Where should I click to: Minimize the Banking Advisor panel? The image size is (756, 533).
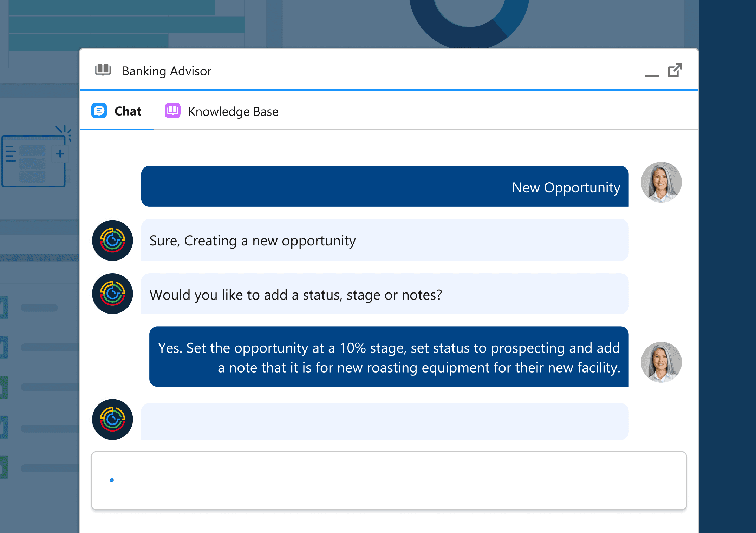pyautogui.click(x=652, y=75)
